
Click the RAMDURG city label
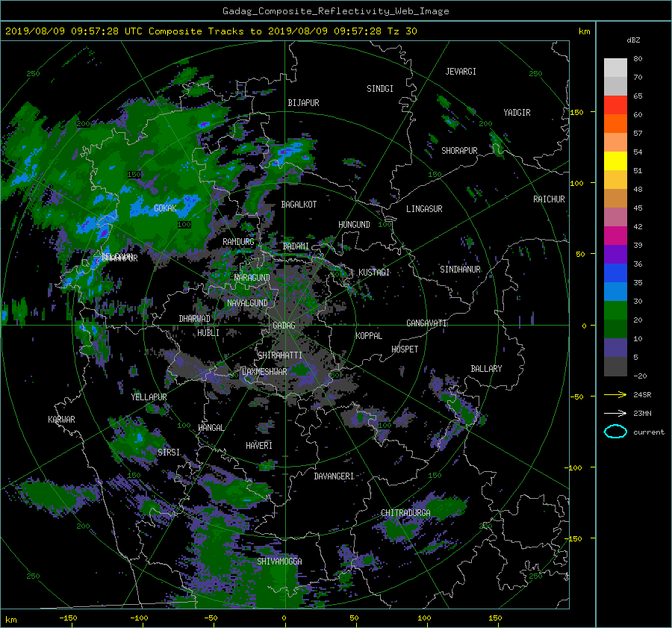tap(238, 242)
